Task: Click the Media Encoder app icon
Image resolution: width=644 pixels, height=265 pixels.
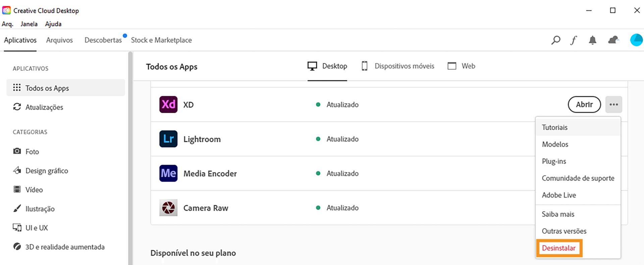Action: click(x=168, y=173)
